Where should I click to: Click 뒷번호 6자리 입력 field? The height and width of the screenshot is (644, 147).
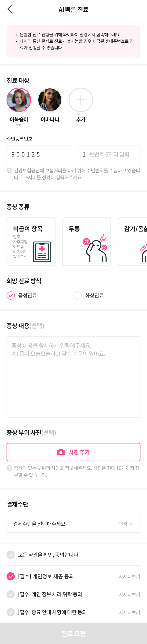(109, 154)
